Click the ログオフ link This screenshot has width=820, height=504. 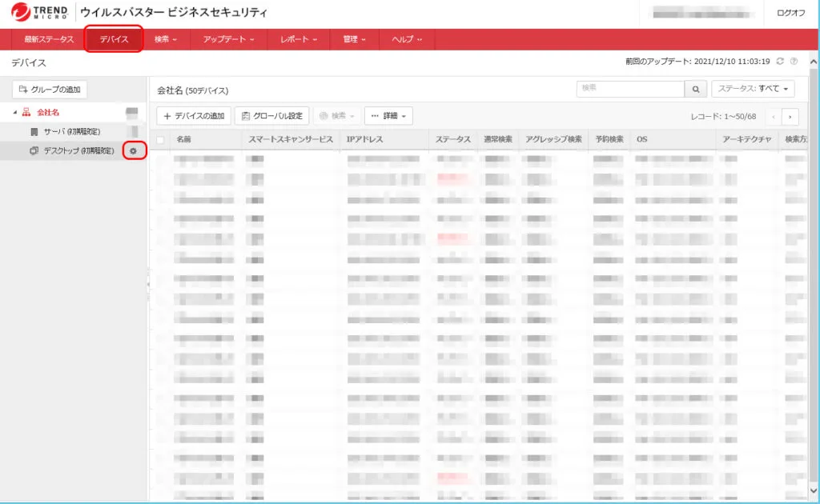point(790,13)
